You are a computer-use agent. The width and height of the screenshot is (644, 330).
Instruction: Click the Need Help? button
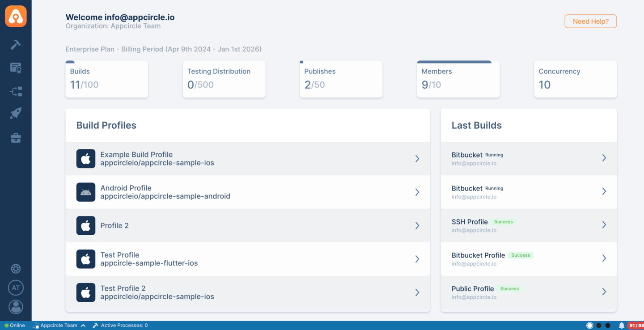590,21
